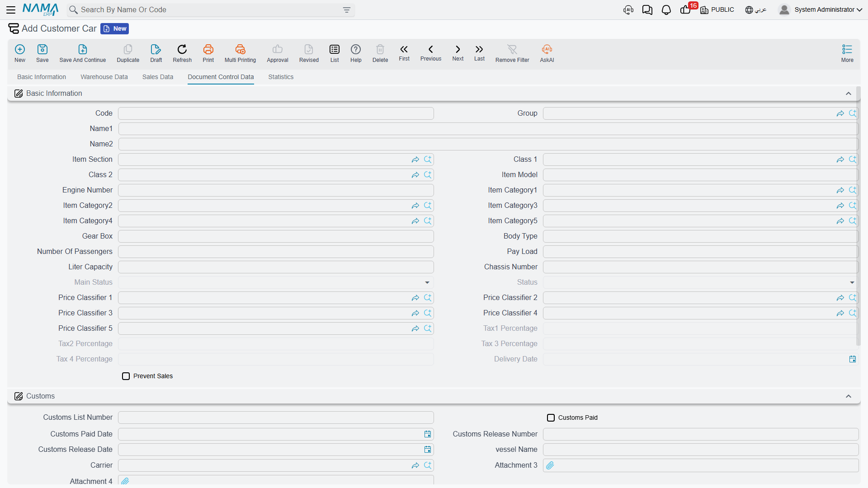Click the Revised toolbar icon
868x488 pixels.
pos(309,53)
